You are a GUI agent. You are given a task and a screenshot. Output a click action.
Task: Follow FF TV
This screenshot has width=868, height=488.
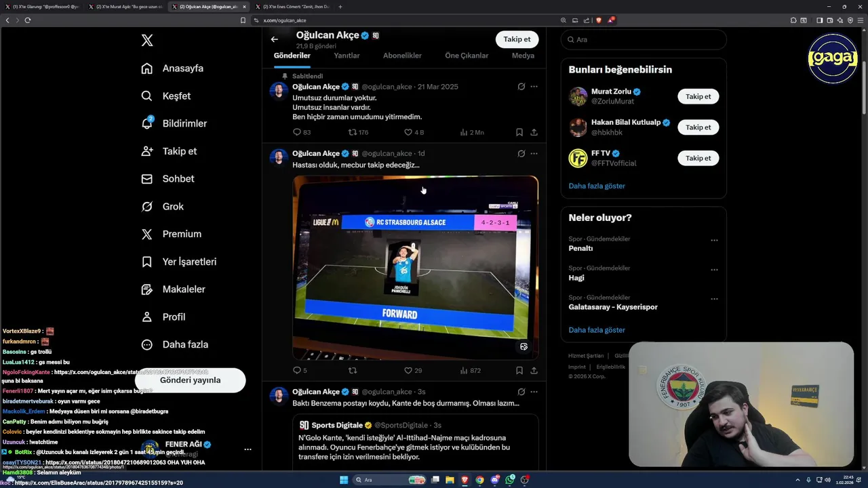coord(698,158)
